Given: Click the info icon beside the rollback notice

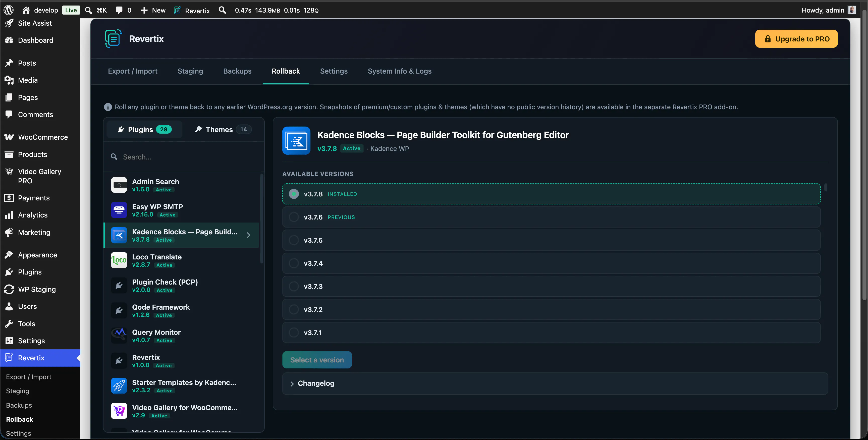Looking at the screenshot, I should [108, 107].
